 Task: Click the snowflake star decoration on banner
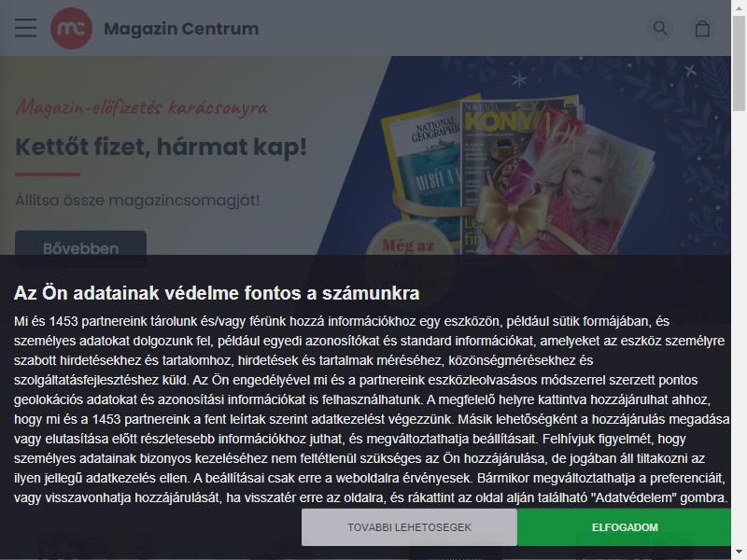pos(519,79)
